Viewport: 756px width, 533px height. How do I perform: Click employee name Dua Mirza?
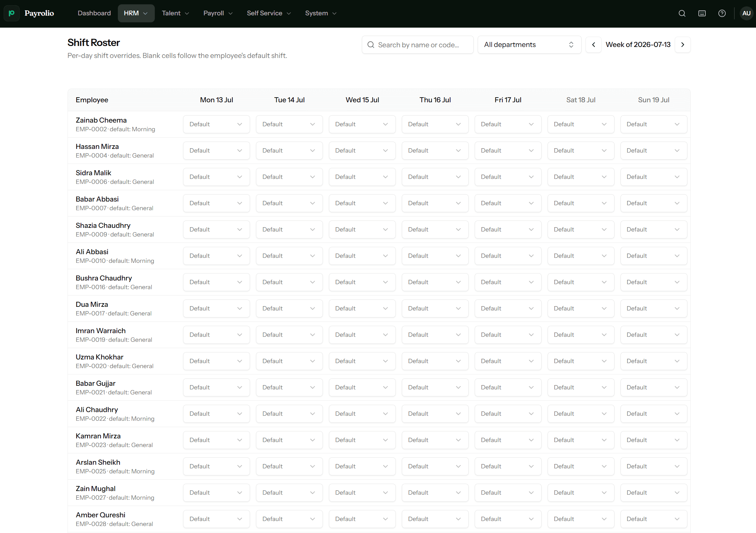92,304
